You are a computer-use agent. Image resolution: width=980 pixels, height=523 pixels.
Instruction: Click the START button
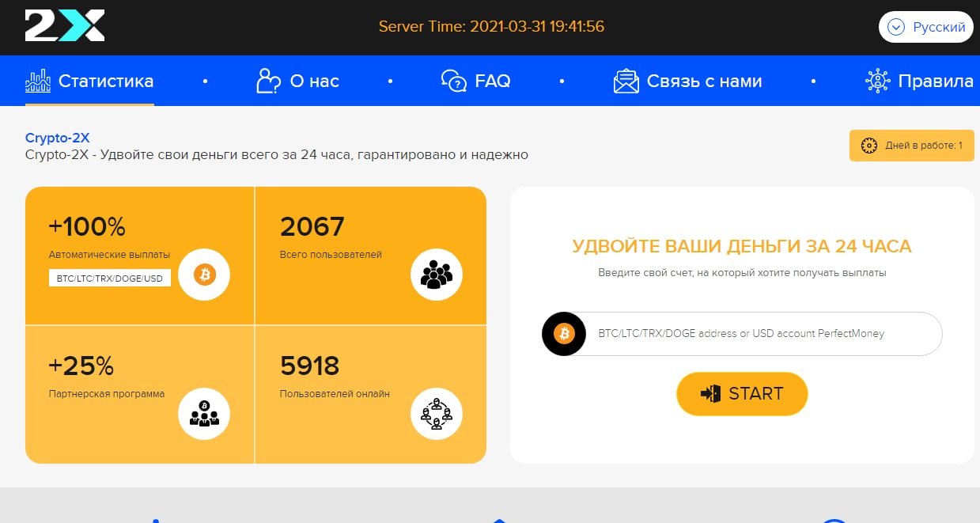click(x=742, y=393)
